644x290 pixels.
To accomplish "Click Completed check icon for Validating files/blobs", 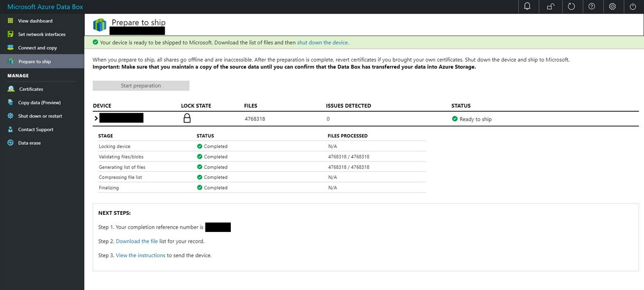I will point(200,157).
